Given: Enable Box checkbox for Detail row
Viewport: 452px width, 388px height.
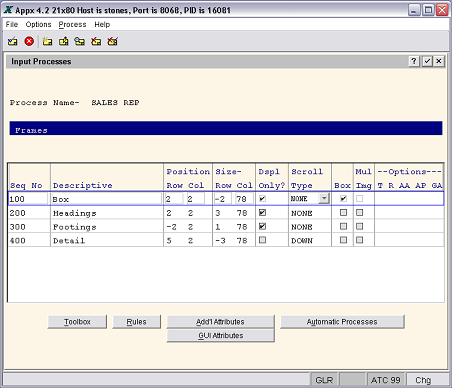Looking at the screenshot, I should click(x=343, y=240).
